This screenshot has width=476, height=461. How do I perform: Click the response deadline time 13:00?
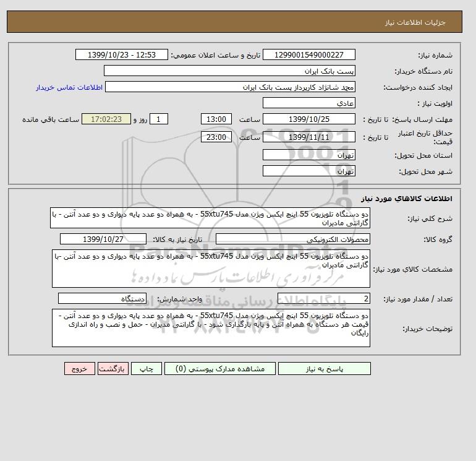[x=216, y=119]
